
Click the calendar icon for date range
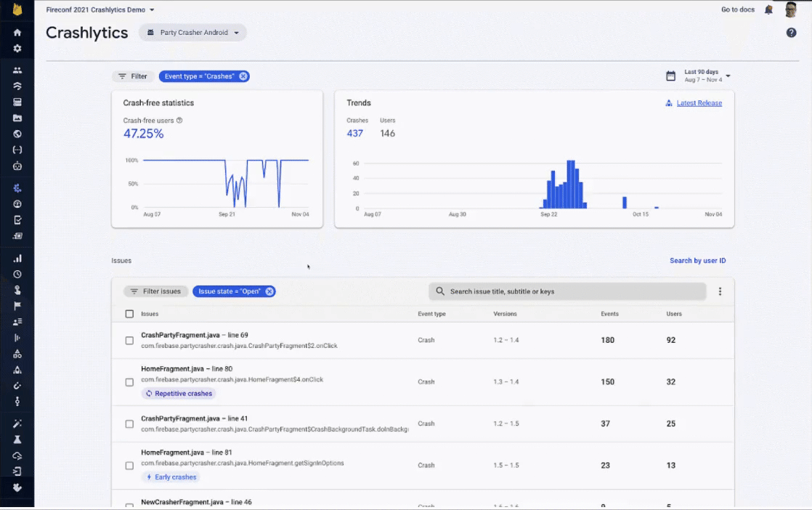(x=670, y=76)
